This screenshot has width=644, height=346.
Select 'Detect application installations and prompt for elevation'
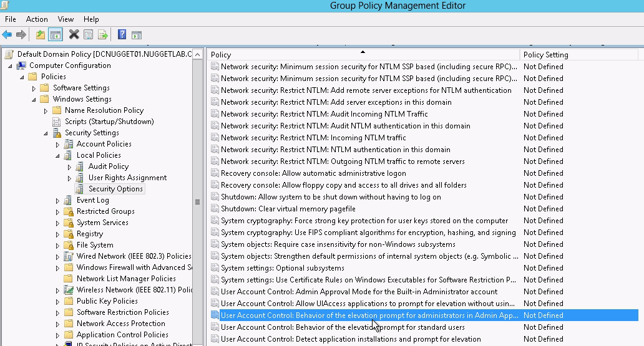click(x=351, y=339)
